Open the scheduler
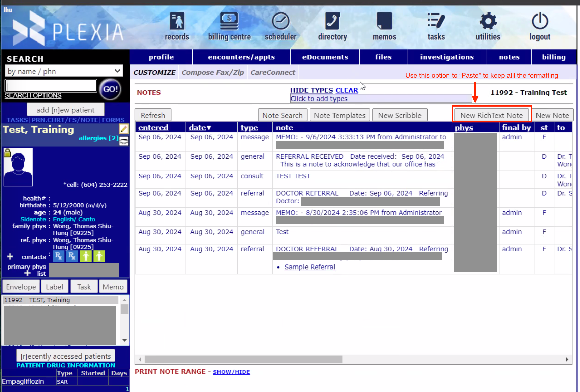 pyautogui.click(x=281, y=26)
